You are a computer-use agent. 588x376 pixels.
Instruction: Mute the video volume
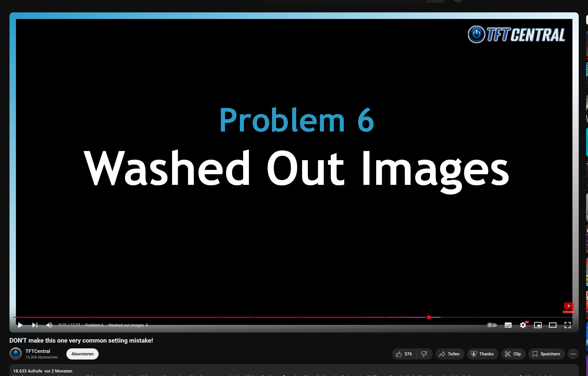49,325
